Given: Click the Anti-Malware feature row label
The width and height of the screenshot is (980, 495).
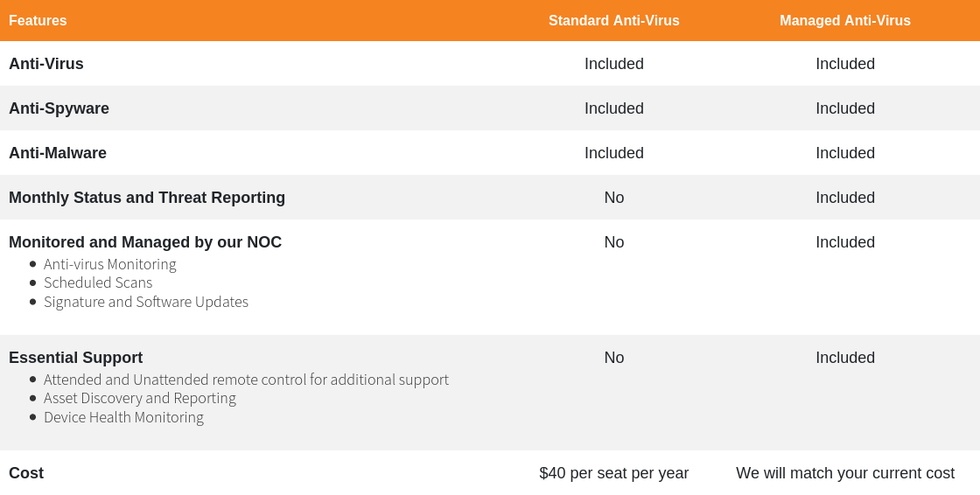Looking at the screenshot, I should click(58, 153).
